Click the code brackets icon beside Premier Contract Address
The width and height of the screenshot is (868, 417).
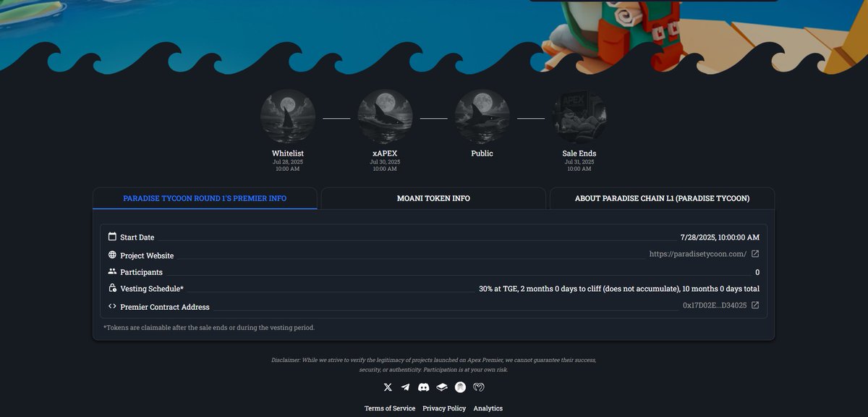112,306
